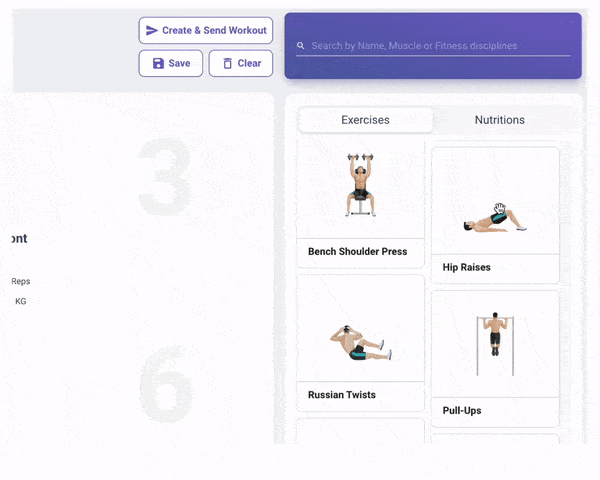The height and width of the screenshot is (480, 600).
Task: Click the Reps label in the workout panel
Action: coord(21,281)
